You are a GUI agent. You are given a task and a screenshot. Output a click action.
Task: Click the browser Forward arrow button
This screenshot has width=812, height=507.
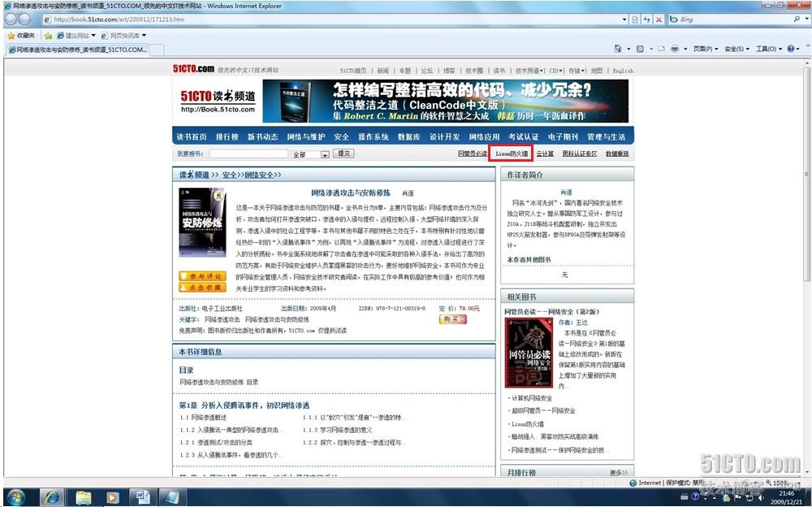(x=25, y=19)
